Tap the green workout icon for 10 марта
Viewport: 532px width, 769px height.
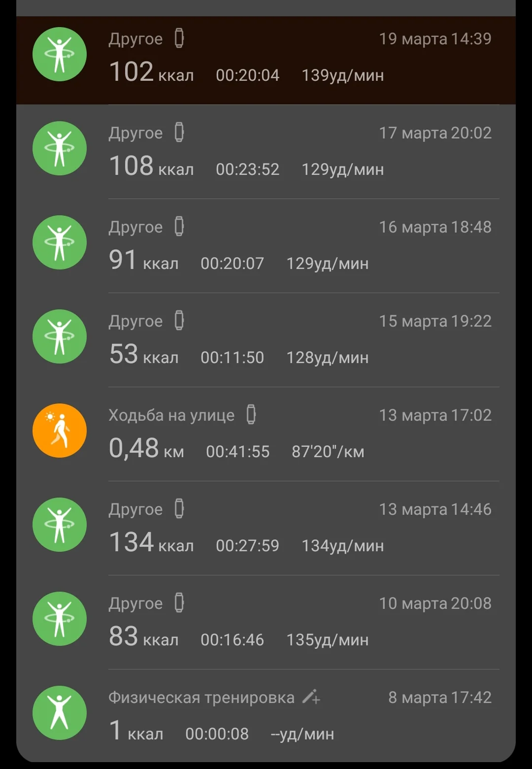coord(60,619)
